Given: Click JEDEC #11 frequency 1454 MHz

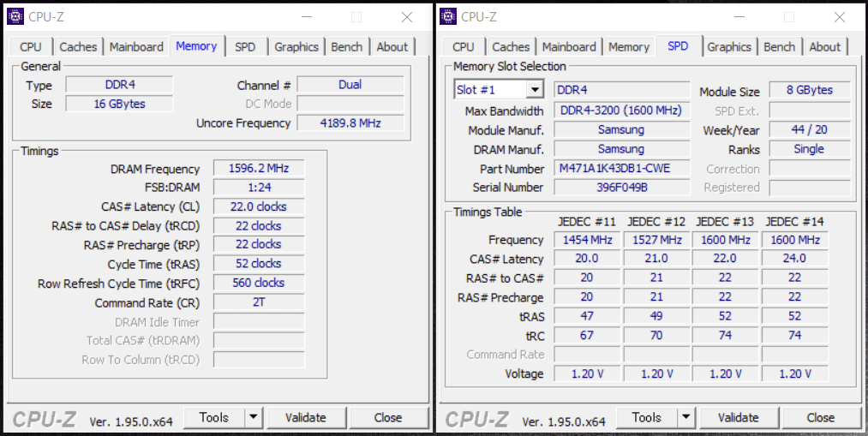Looking at the screenshot, I should tap(587, 240).
